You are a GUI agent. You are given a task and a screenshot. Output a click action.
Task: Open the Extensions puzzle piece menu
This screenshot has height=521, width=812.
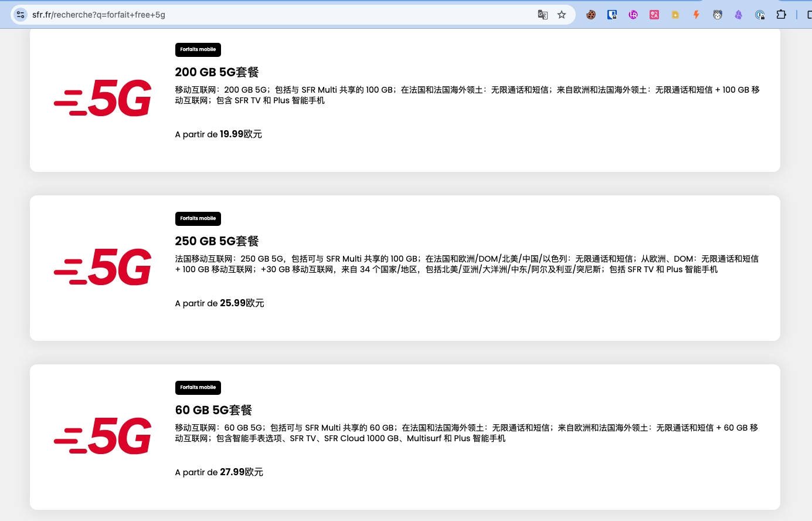[x=781, y=15]
